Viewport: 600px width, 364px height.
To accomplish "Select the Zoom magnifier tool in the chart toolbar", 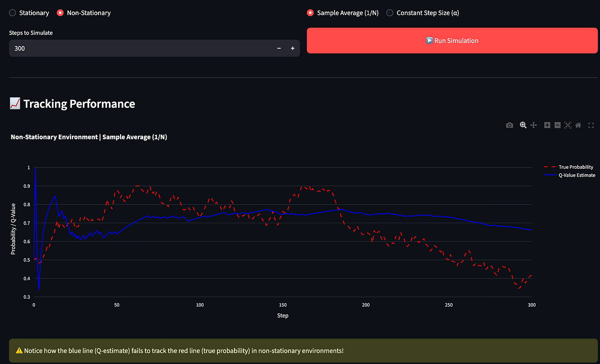I will pyautogui.click(x=523, y=125).
